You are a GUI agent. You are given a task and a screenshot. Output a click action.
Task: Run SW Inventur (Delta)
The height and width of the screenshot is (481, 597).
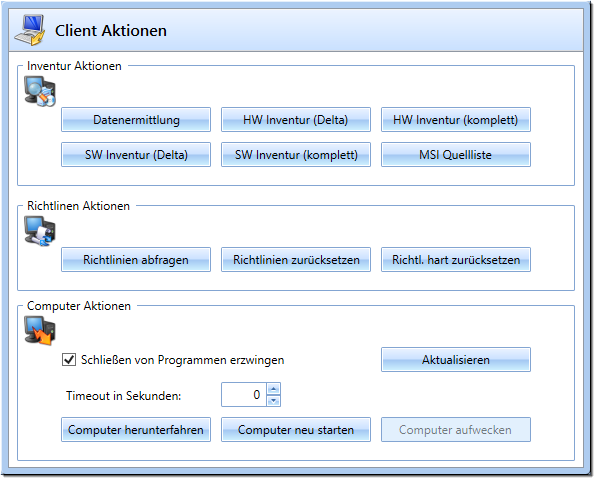pyautogui.click(x=136, y=155)
